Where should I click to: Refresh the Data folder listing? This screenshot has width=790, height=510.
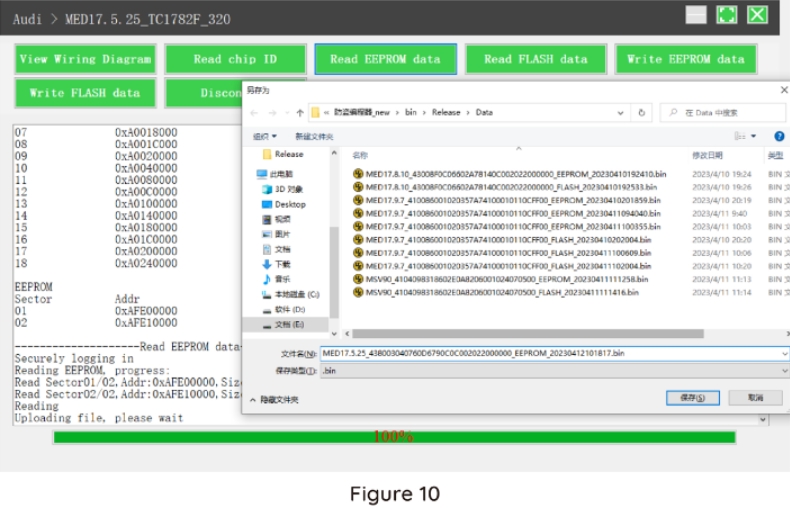(641, 113)
